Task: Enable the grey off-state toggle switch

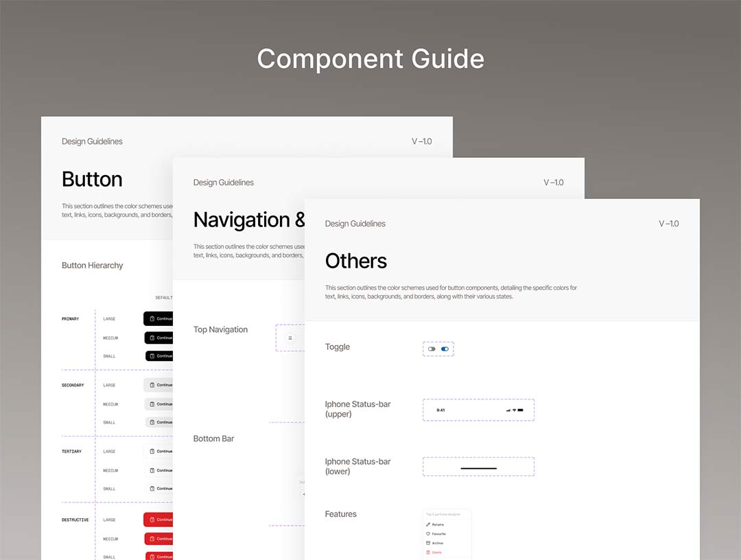Action: point(432,349)
